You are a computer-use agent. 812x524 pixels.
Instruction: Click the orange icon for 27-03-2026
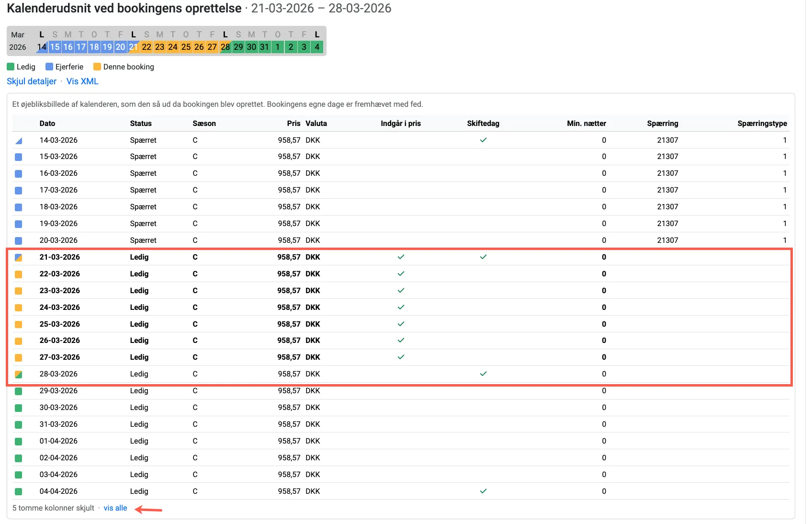click(19, 358)
